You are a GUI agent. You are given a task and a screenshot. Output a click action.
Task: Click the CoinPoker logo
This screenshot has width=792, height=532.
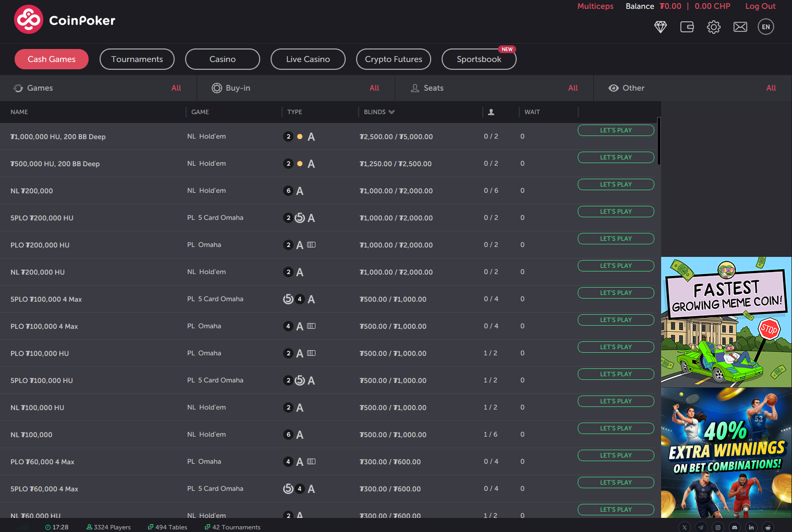pos(65,20)
